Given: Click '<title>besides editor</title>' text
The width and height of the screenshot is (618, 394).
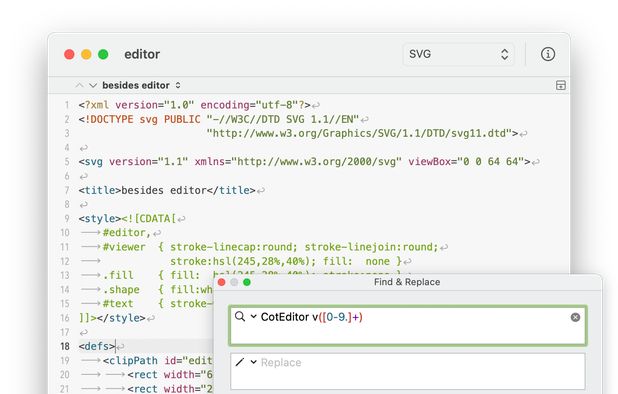Looking at the screenshot, I should 167,190.
